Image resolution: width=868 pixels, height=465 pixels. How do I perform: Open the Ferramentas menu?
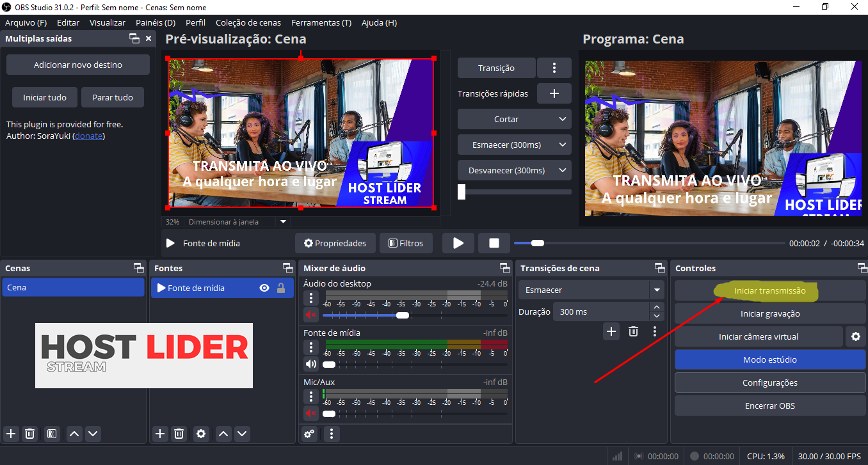coord(321,22)
